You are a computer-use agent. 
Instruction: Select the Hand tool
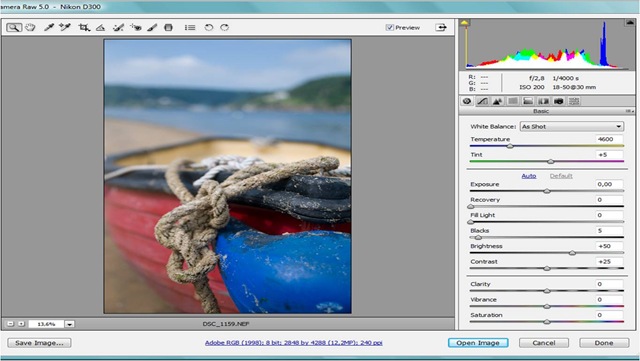[30, 27]
